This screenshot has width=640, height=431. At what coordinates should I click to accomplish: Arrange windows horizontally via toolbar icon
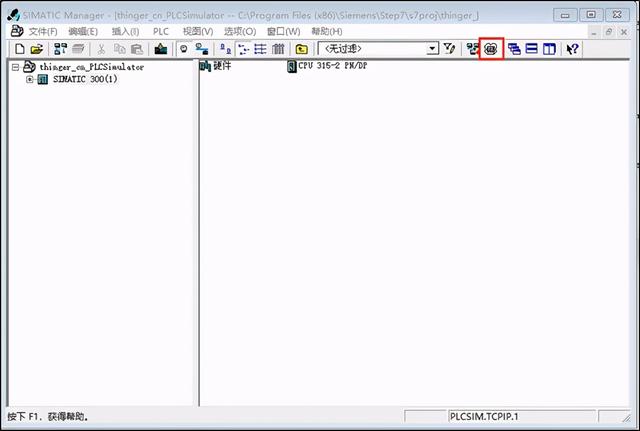(x=532, y=49)
